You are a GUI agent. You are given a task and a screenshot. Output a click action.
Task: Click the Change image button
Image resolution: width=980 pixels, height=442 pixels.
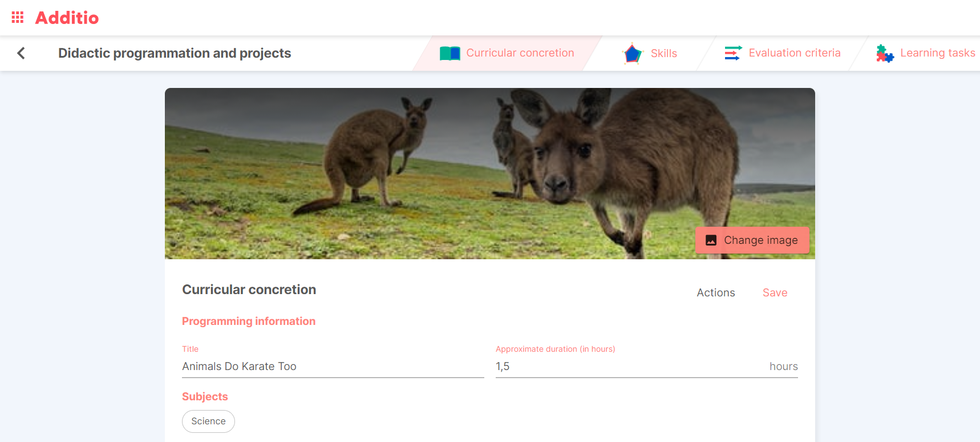coord(752,240)
